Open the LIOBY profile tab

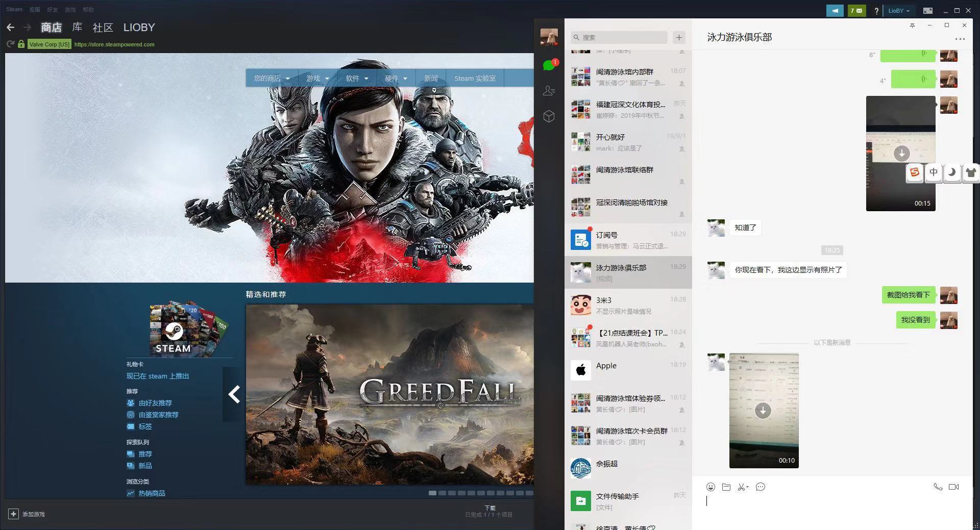click(139, 27)
